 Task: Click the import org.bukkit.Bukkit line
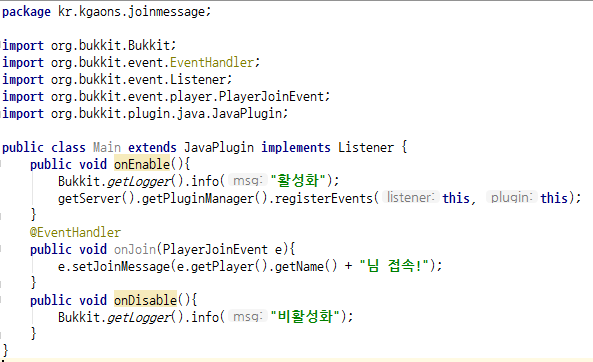click(x=89, y=46)
